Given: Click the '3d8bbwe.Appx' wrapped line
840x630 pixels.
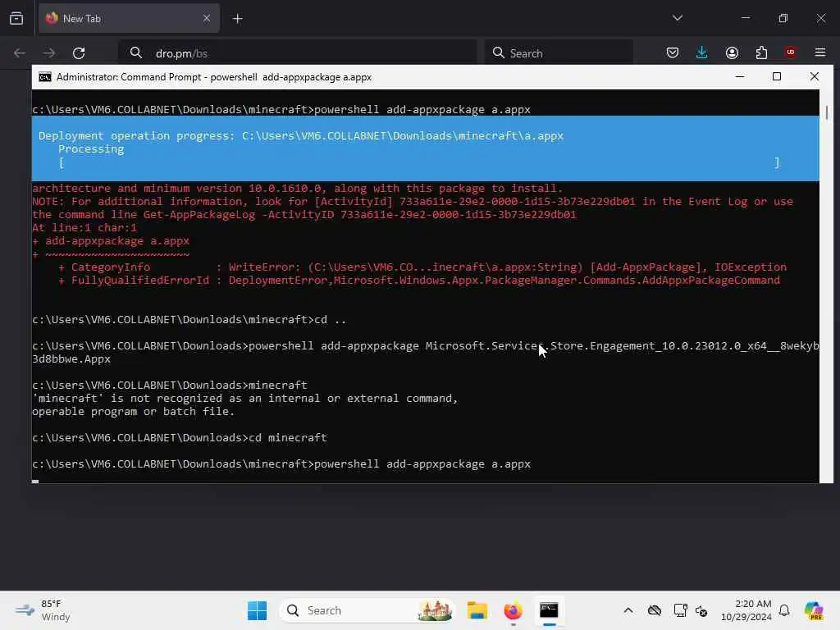Looking at the screenshot, I should tap(71, 359).
